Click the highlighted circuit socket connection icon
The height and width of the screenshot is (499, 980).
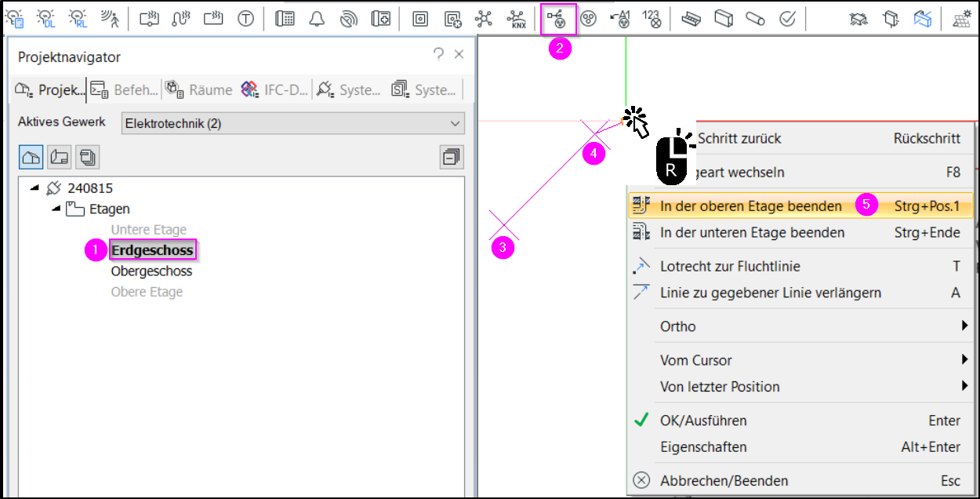click(559, 19)
